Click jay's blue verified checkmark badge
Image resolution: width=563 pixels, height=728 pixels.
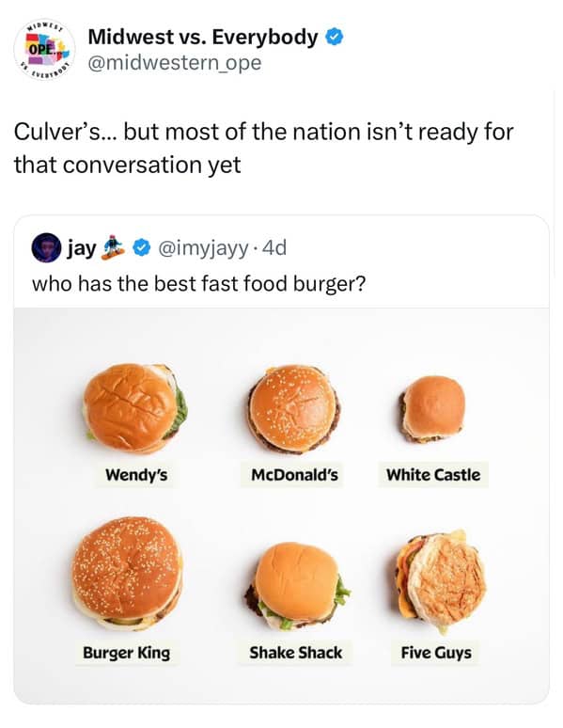[142, 248]
